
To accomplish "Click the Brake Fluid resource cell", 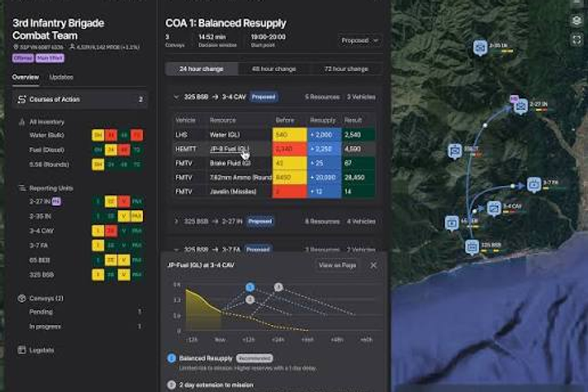I will (239, 163).
